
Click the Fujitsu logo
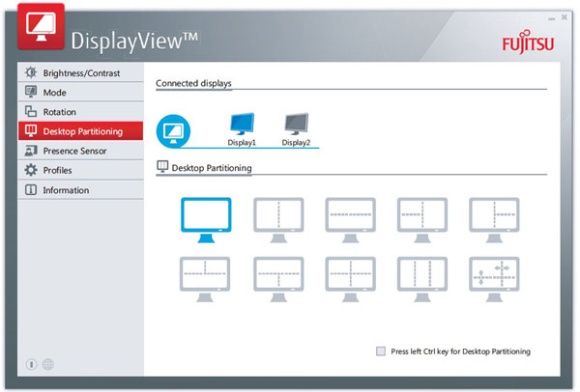pyautogui.click(x=528, y=42)
